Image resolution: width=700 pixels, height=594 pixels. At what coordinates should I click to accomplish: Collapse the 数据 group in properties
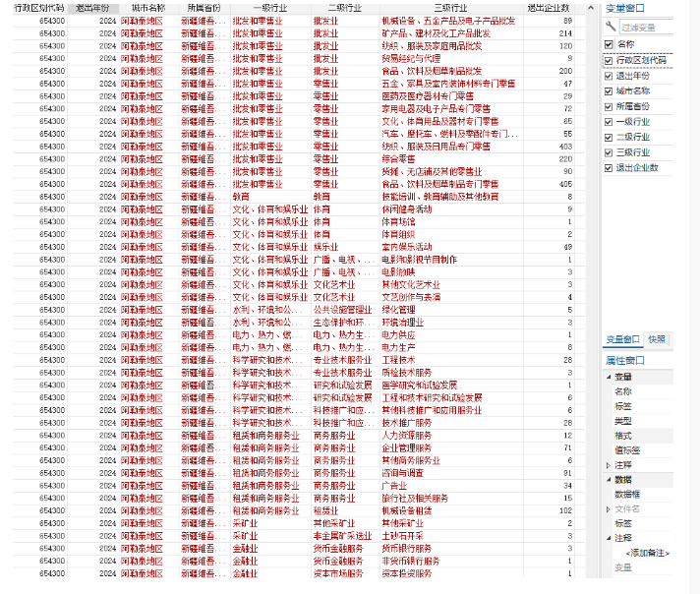(x=606, y=479)
